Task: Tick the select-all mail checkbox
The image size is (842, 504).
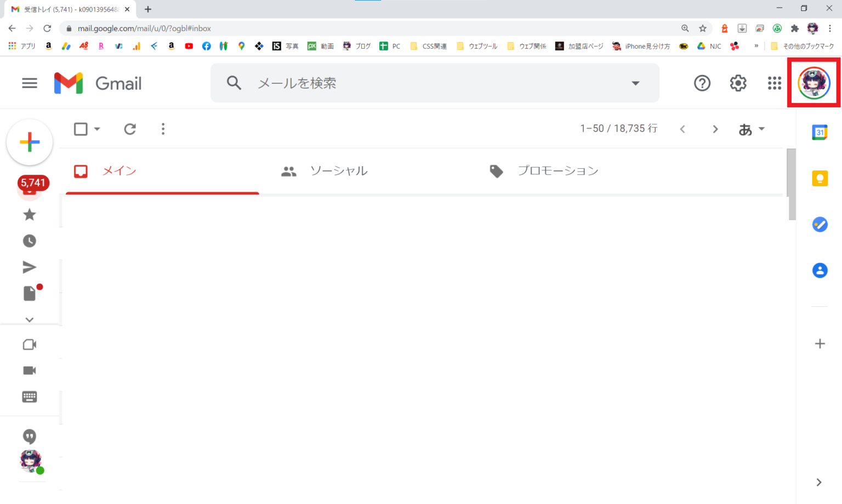Action: (81, 129)
